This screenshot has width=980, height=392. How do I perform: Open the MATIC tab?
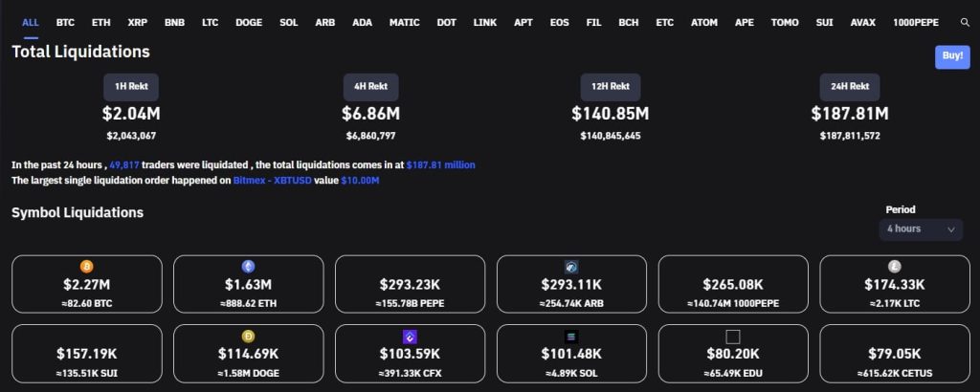click(405, 23)
